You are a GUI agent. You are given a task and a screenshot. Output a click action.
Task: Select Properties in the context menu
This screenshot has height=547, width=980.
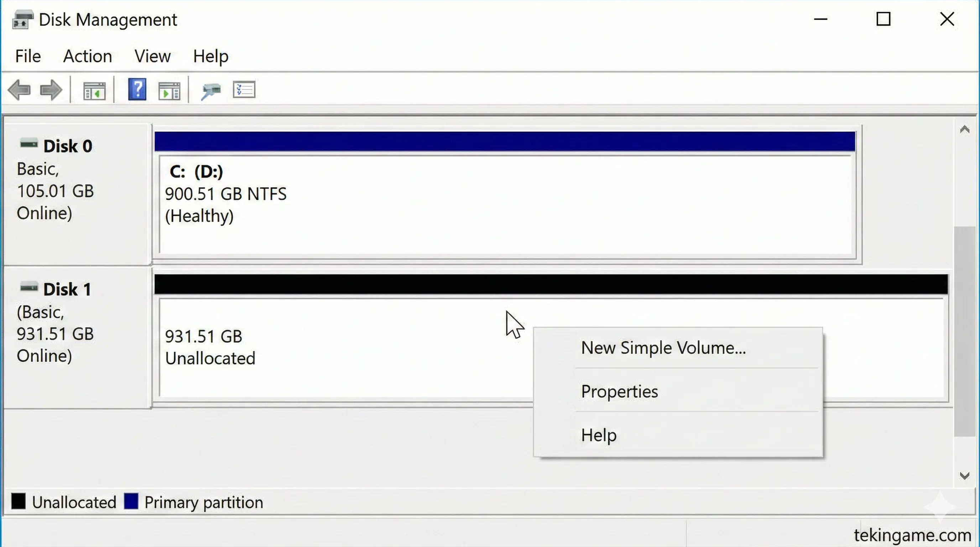619,391
